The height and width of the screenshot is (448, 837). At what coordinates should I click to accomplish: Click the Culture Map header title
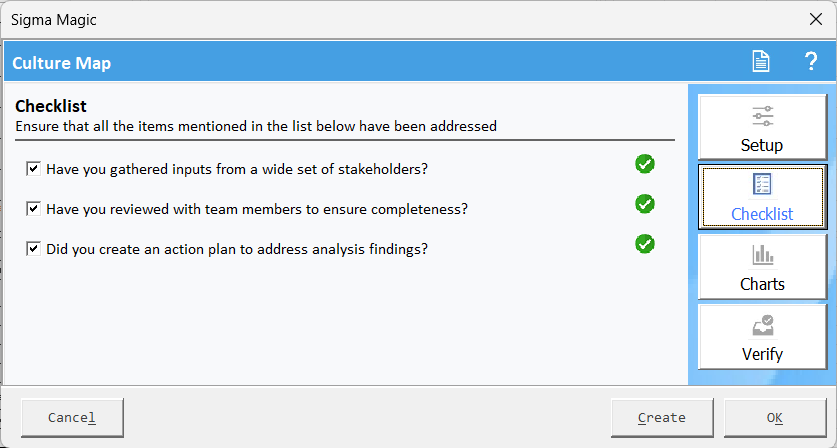(61, 63)
